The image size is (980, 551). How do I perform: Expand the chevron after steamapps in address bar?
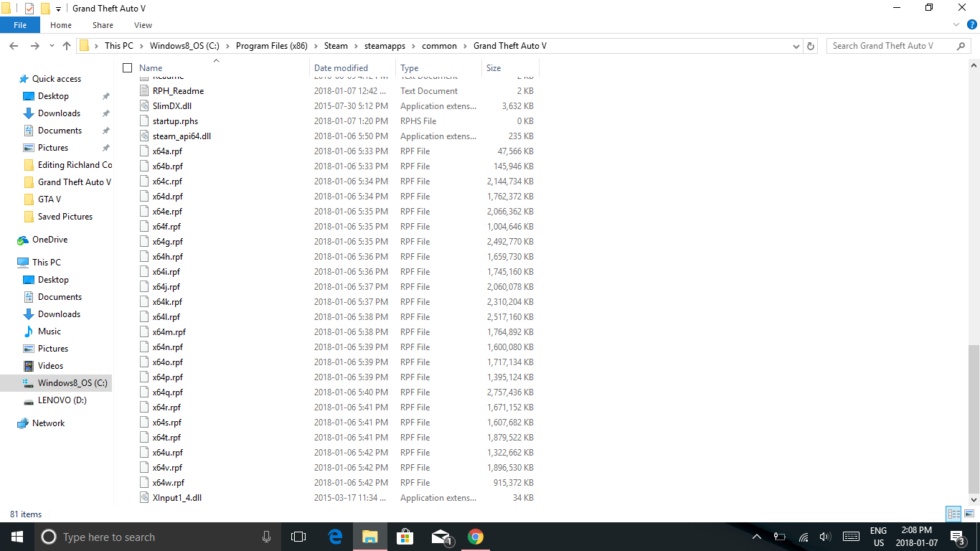tap(413, 46)
